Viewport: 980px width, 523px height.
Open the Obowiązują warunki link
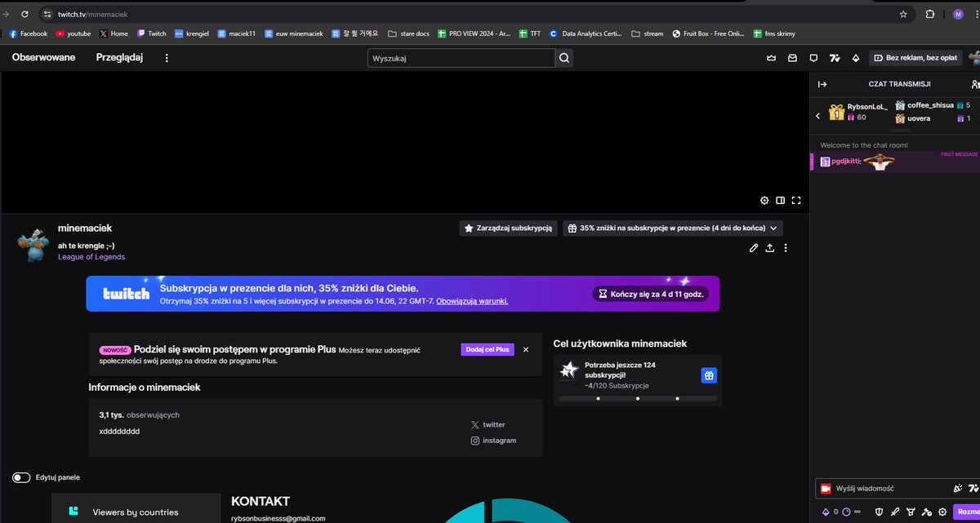[472, 301]
